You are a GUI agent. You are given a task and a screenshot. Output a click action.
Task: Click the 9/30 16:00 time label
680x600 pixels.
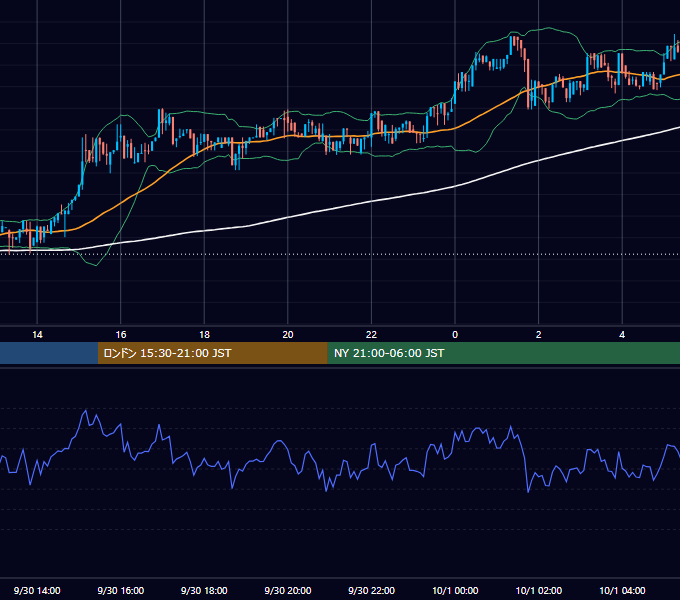(x=121, y=590)
